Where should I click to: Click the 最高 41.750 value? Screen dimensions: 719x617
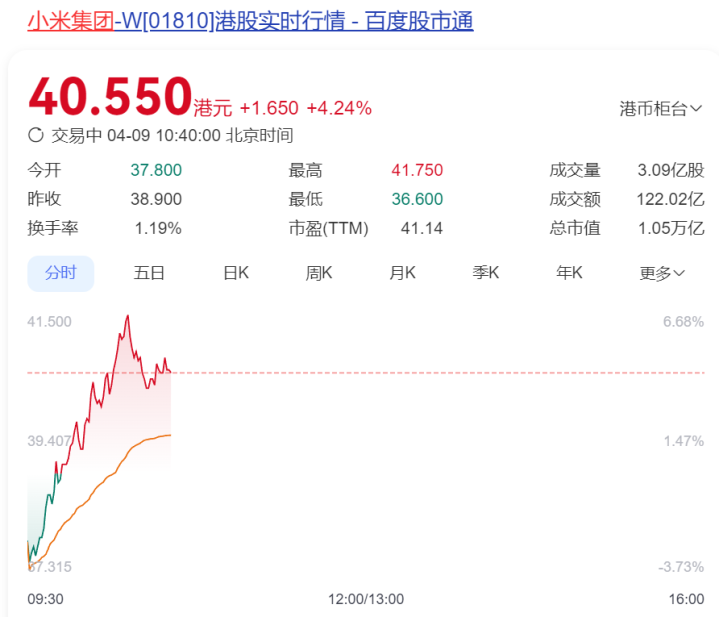pos(417,170)
